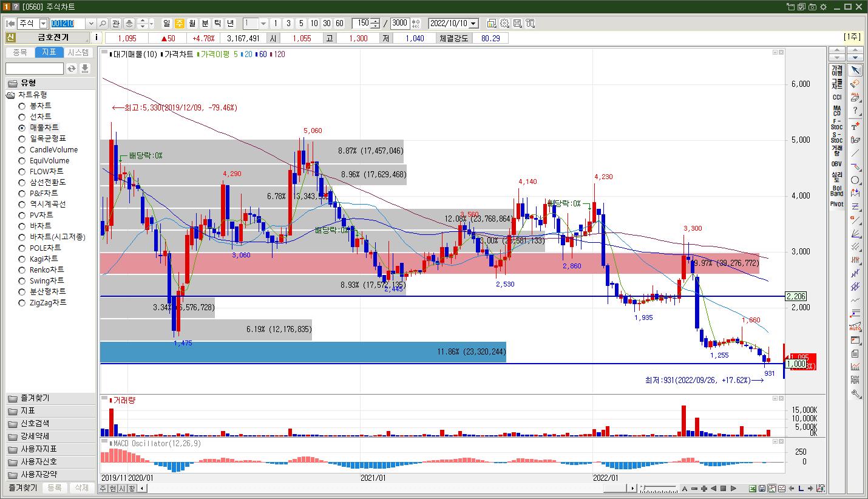Select the 봉차트 chart type radio
This screenshot has width=868, height=499.
point(22,106)
